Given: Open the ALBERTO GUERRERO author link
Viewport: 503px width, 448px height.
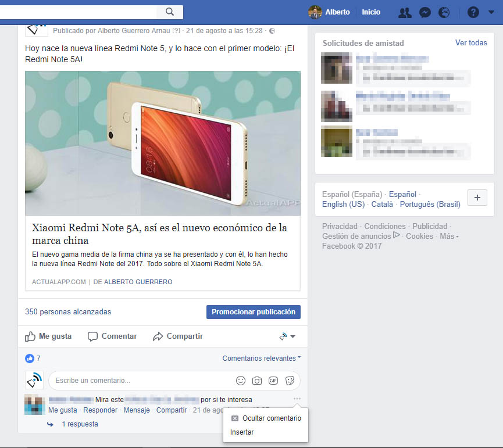Looking at the screenshot, I should coord(138,282).
